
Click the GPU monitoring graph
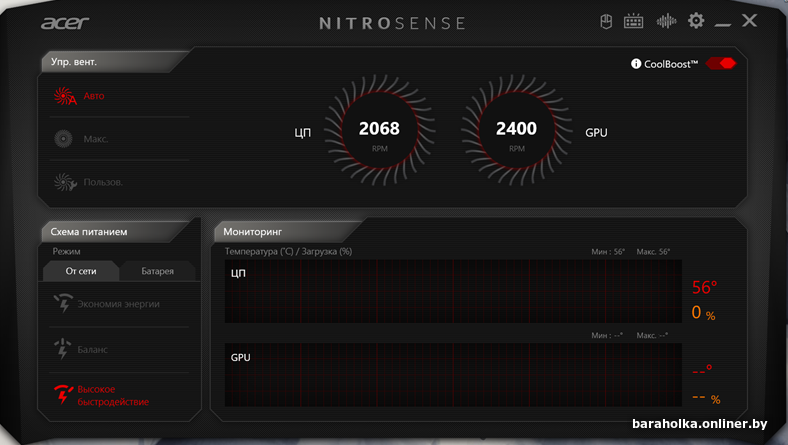453,375
